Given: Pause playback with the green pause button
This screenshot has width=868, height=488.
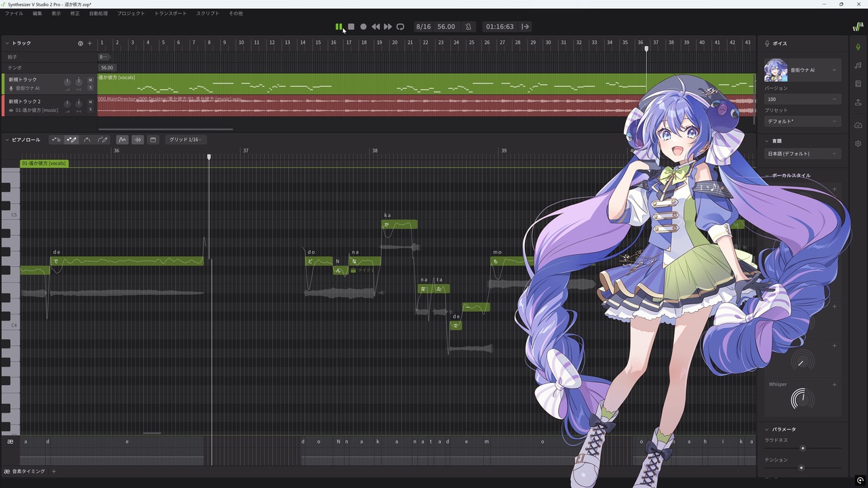Looking at the screenshot, I should click(x=338, y=26).
